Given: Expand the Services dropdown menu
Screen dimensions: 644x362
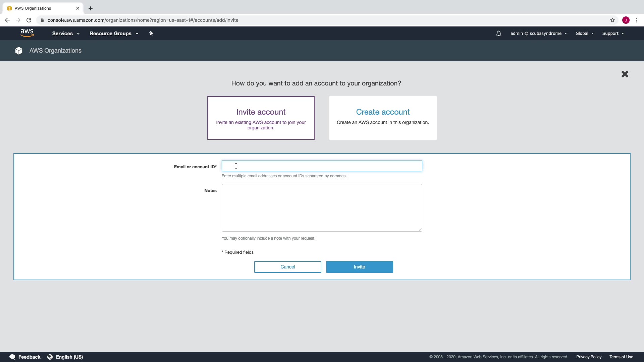Looking at the screenshot, I should click(66, 34).
